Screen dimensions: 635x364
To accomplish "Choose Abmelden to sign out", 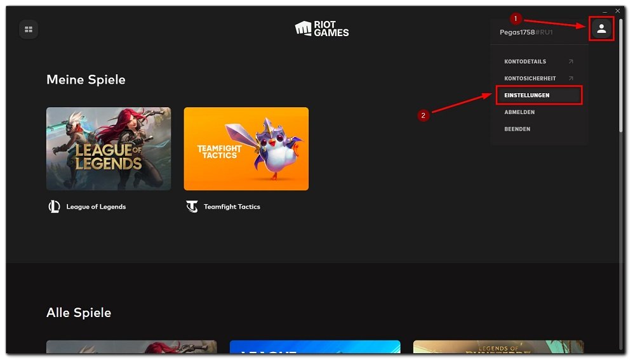I will tap(519, 112).
